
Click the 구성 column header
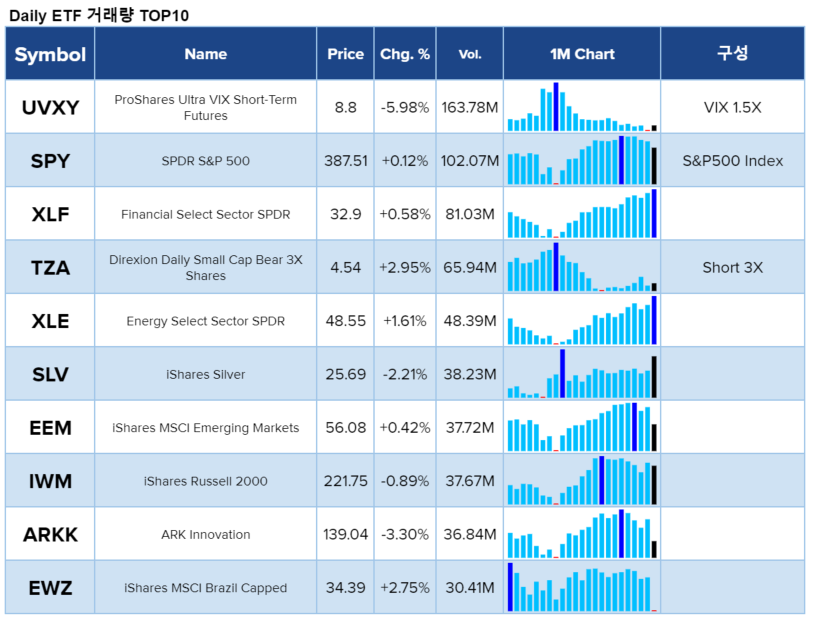pyautogui.click(x=733, y=54)
